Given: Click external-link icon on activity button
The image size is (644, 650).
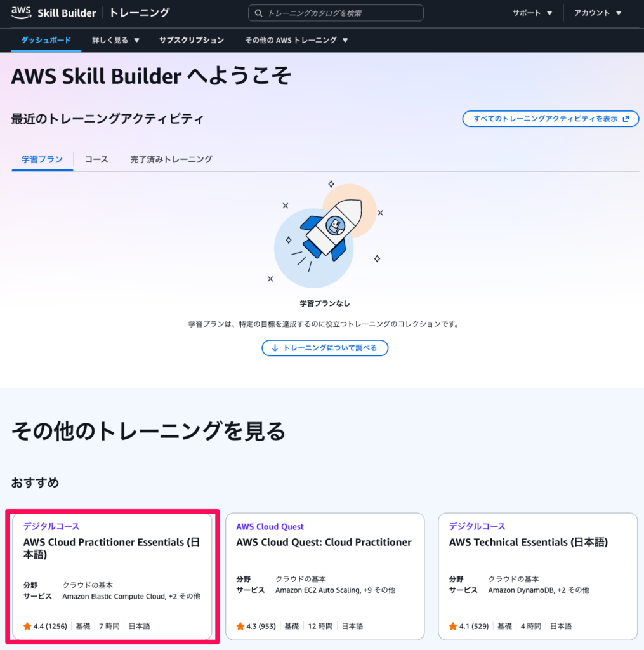Looking at the screenshot, I should (x=626, y=119).
